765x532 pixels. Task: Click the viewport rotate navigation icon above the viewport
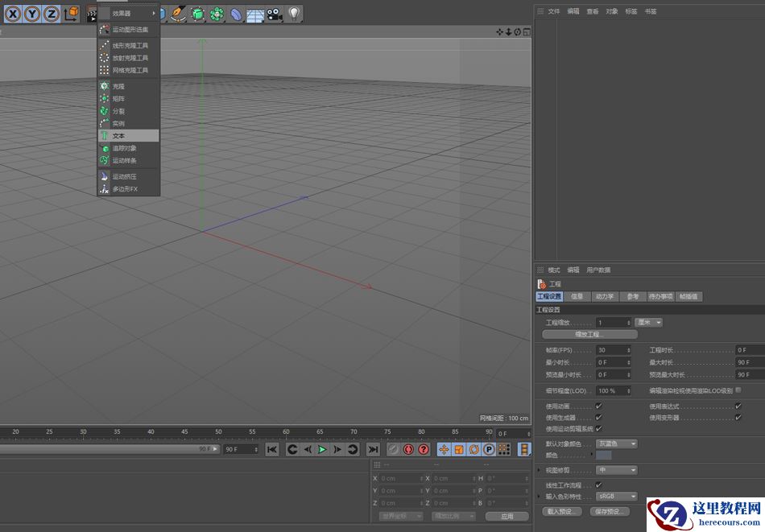point(517,31)
